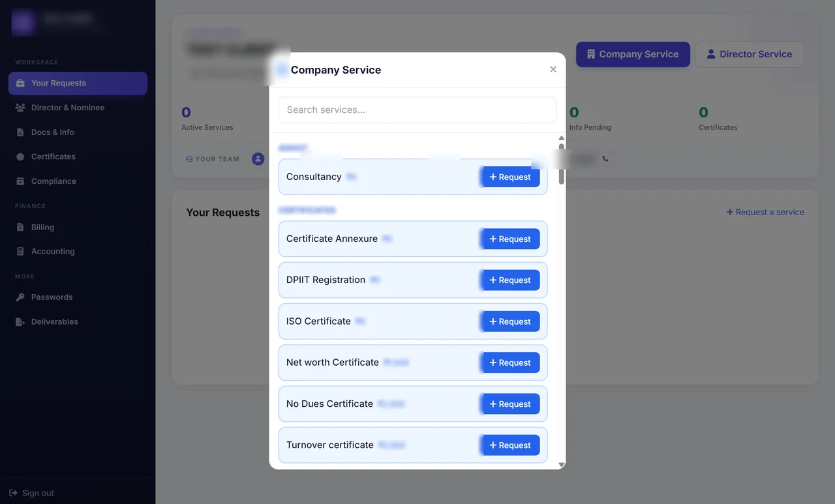Click the building icon on Company Service button

click(591, 54)
